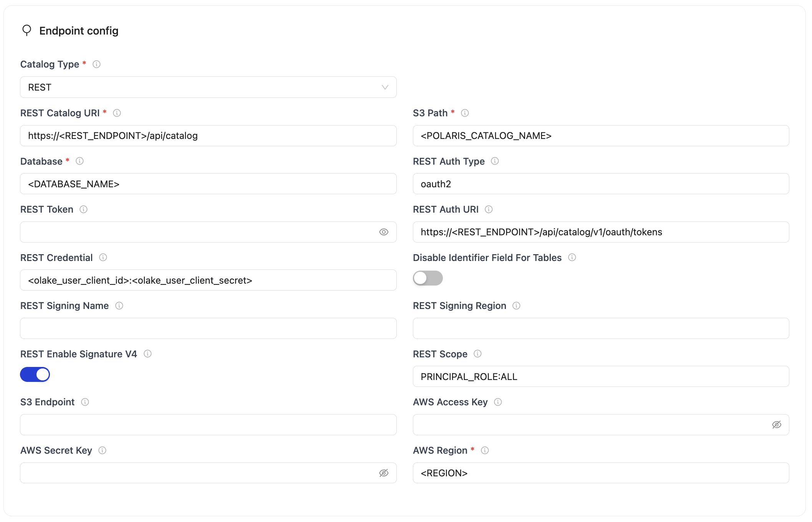
Task: Click info icon beside REST Signing Region
Action: point(516,306)
